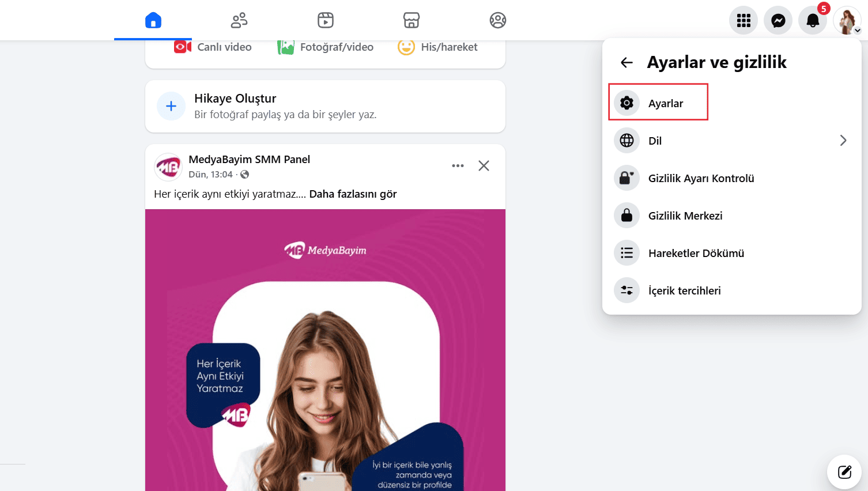Open the post options with the three dots
868x491 pixels.
(x=458, y=165)
